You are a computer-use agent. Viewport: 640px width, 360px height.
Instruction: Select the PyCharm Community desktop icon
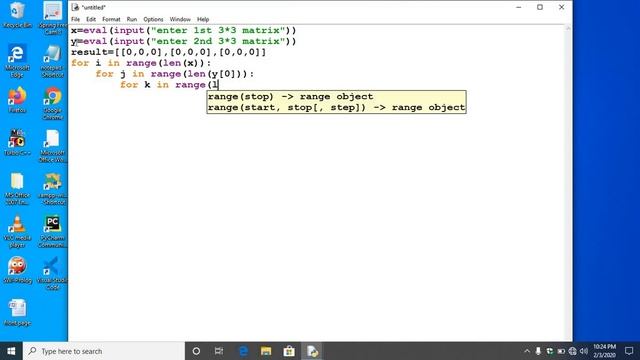pos(52,231)
